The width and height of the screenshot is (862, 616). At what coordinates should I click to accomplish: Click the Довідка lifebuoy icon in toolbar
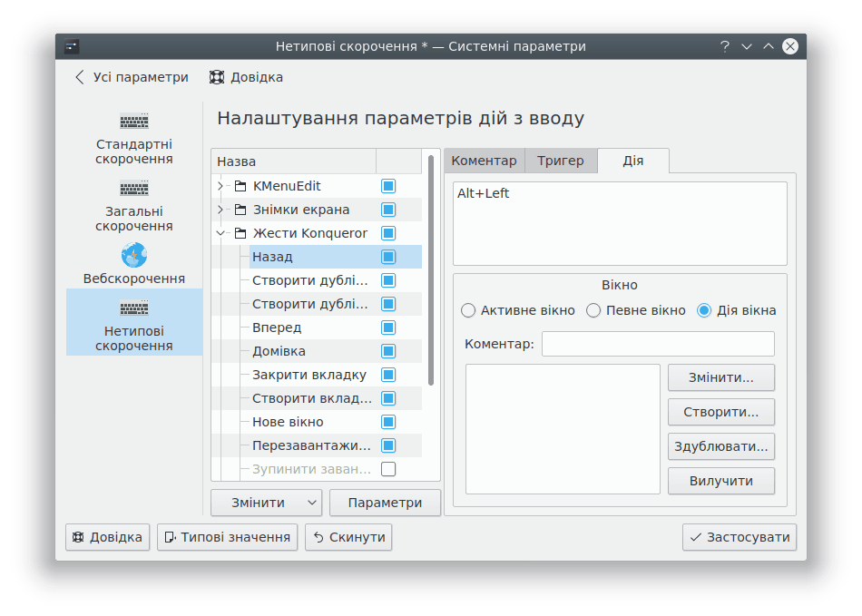click(x=217, y=77)
